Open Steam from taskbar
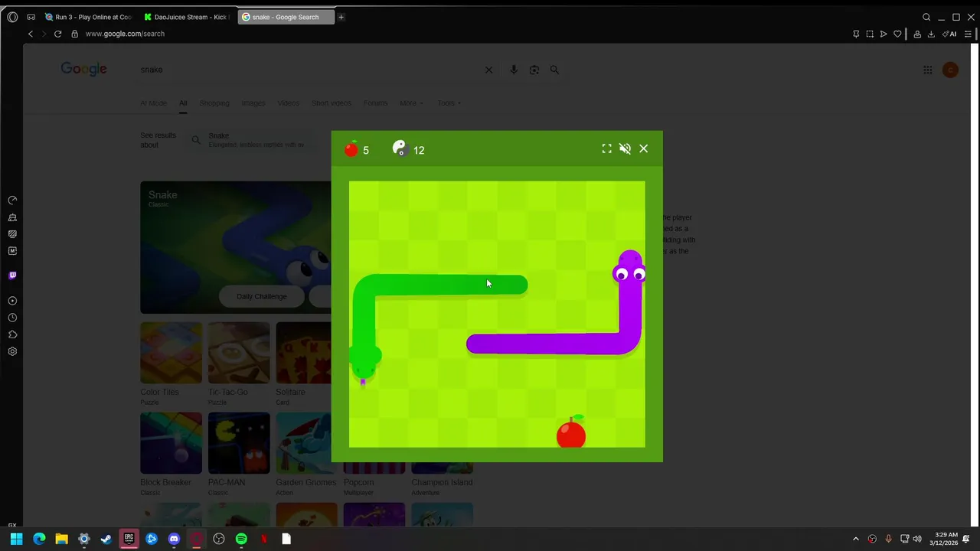The height and width of the screenshot is (551, 980). click(106, 539)
